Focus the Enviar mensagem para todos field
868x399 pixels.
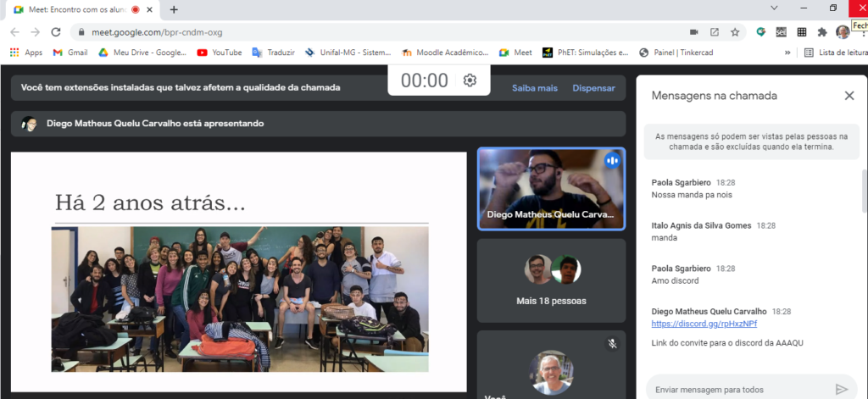(733, 389)
